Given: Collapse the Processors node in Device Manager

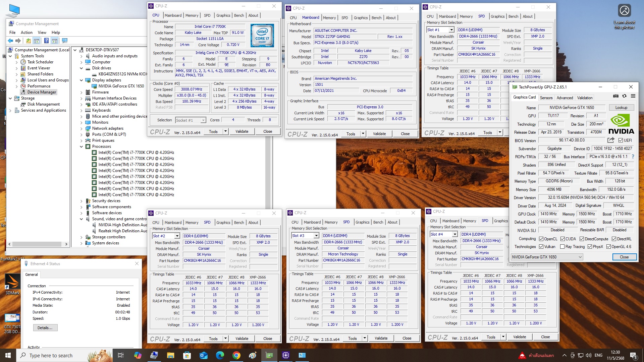Looking at the screenshot, I should click(81, 146).
